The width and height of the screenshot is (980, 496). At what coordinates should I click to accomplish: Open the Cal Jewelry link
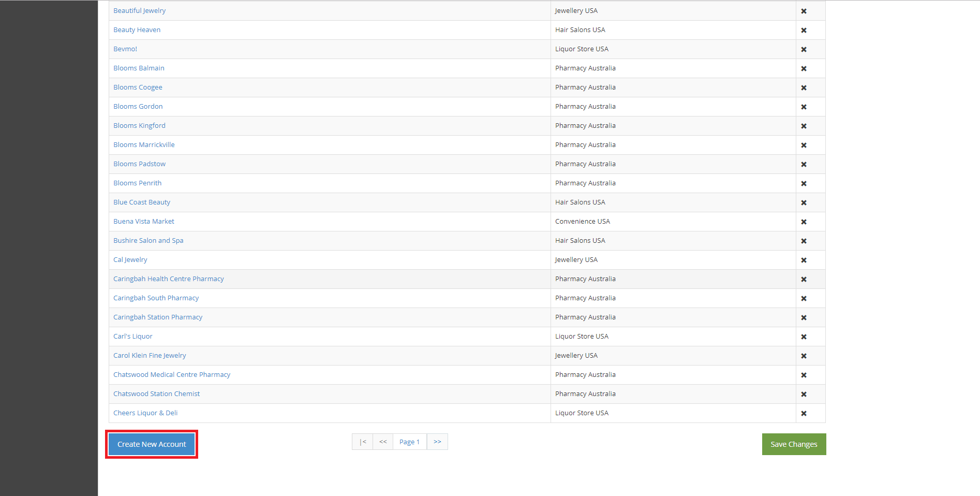130,259
